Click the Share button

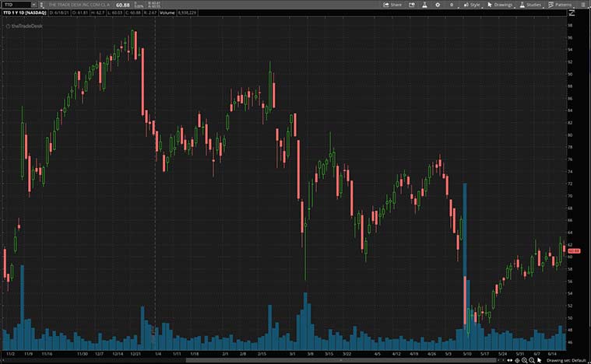click(x=392, y=5)
